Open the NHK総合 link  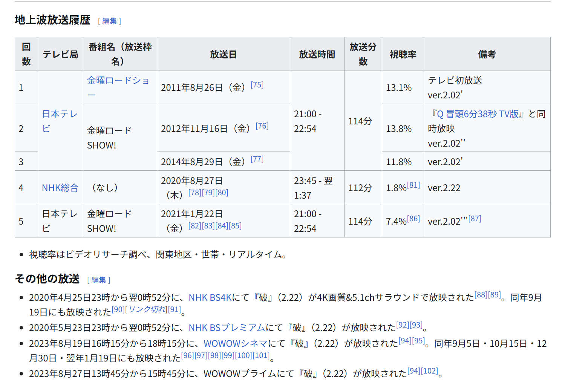60,188
